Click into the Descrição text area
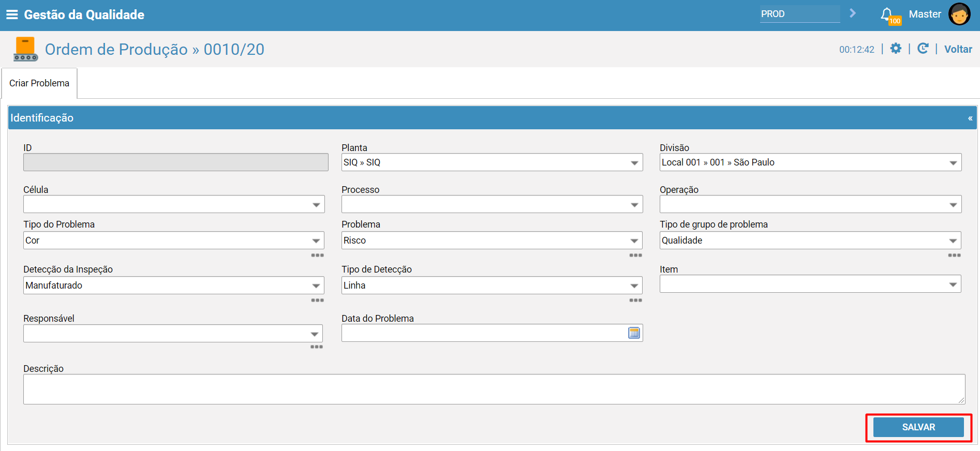Viewport: 980px width, 451px height. coord(494,389)
